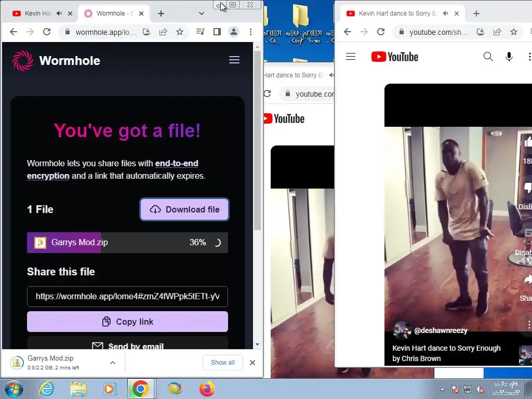The height and width of the screenshot is (399, 532).
Task: Click the scrollbar down arrow on the Wormhole page
Action: (258, 345)
